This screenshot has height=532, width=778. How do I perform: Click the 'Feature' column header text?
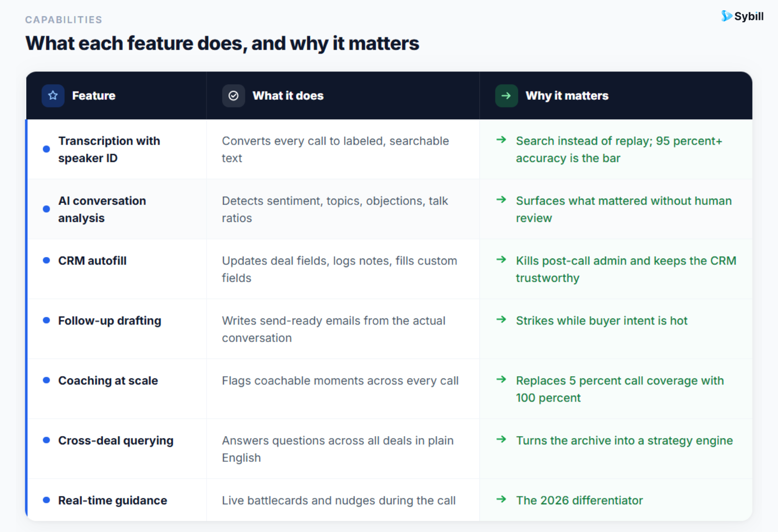(x=94, y=96)
